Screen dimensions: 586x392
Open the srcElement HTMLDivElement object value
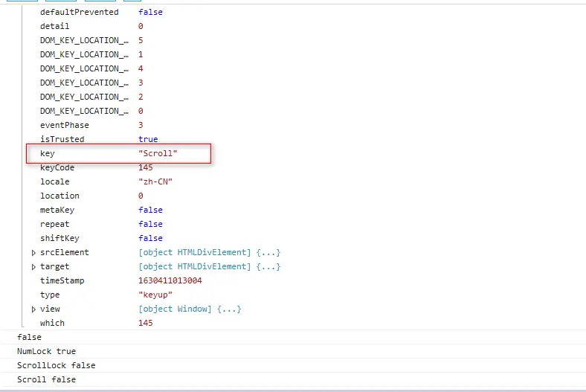pos(209,253)
